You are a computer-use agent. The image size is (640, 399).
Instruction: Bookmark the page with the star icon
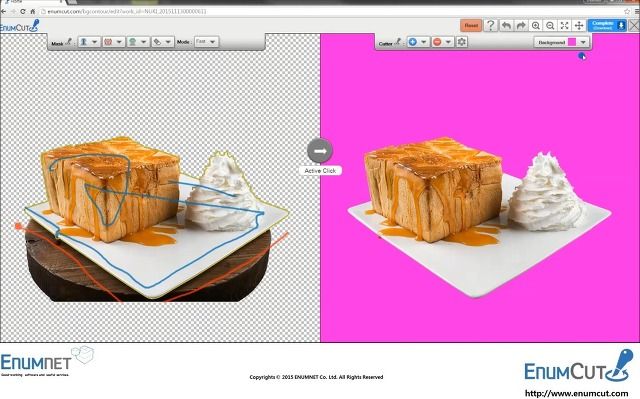(x=627, y=11)
